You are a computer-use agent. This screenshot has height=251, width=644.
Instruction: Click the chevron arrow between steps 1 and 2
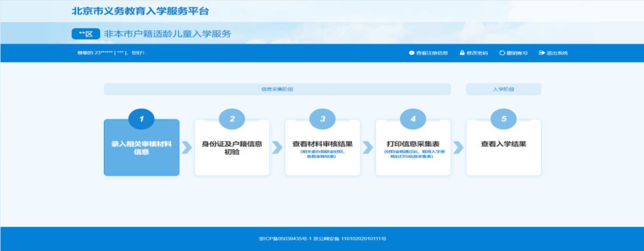coord(187,147)
